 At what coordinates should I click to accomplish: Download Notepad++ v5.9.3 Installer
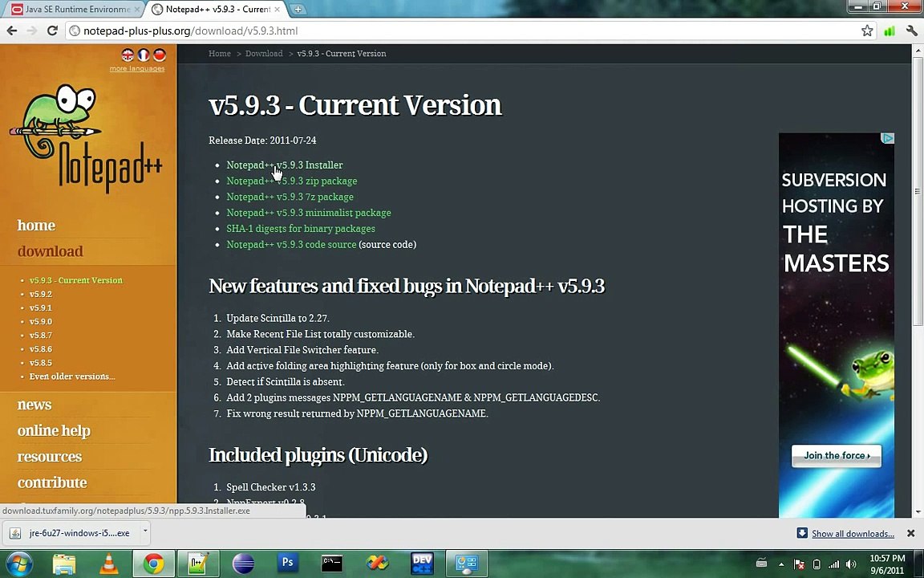285,165
